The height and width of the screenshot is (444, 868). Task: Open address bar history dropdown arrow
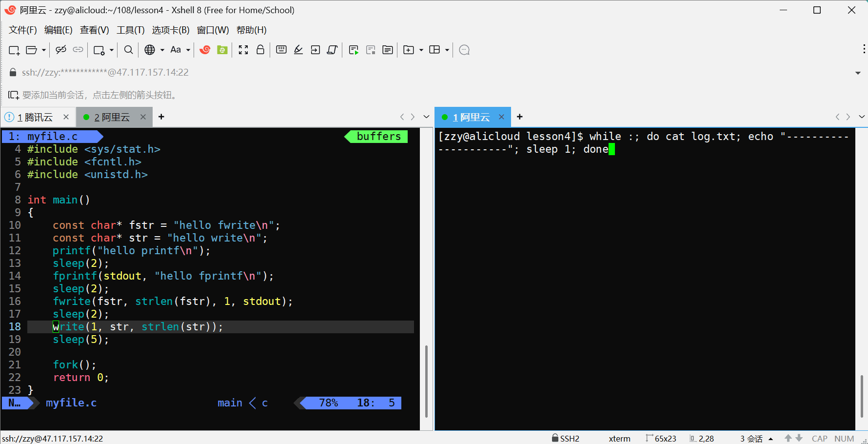(858, 73)
